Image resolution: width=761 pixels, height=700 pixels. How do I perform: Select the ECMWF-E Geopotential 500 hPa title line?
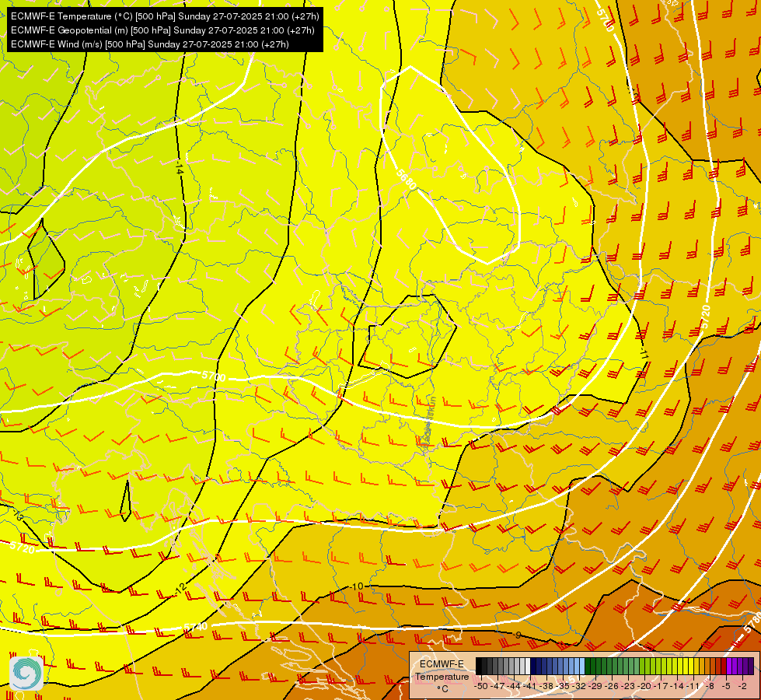tap(162, 30)
